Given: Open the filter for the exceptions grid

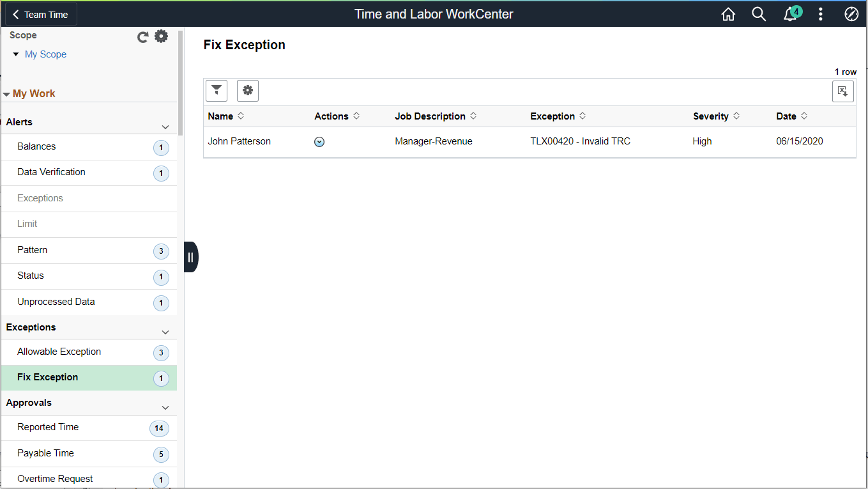Looking at the screenshot, I should pos(216,91).
